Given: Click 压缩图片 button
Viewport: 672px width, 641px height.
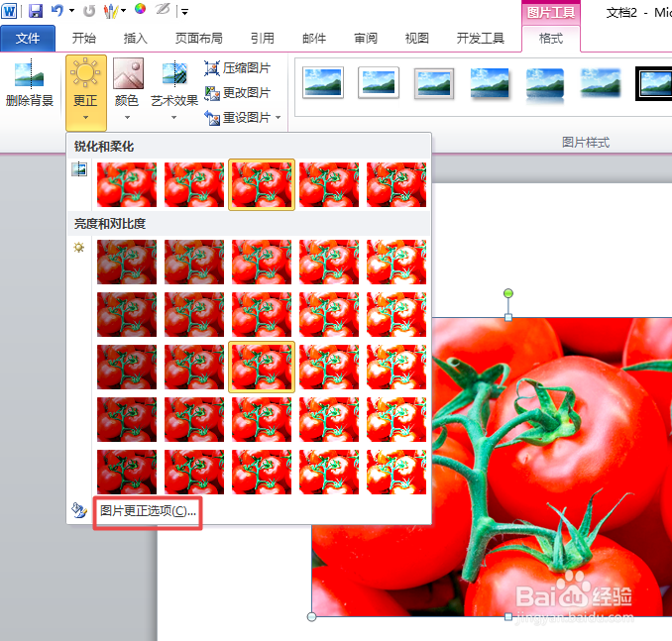Looking at the screenshot, I should click(238, 68).
